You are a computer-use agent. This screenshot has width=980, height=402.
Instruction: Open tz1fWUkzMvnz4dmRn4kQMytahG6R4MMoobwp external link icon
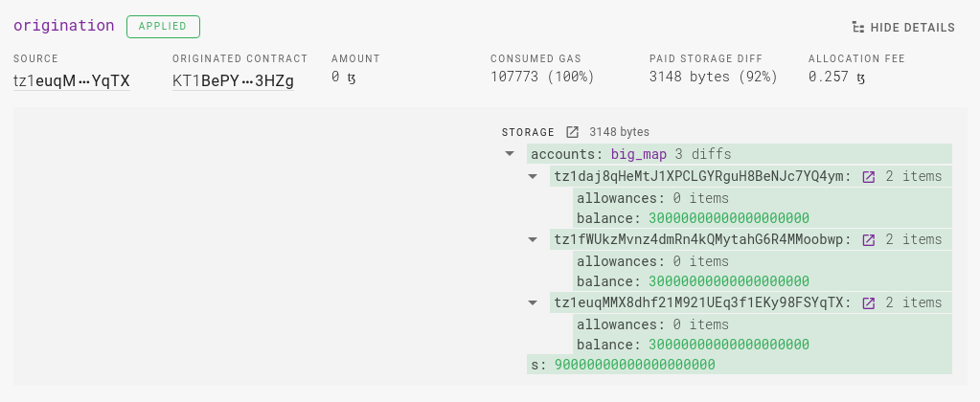pyautogui.click(x=868, y=239)
